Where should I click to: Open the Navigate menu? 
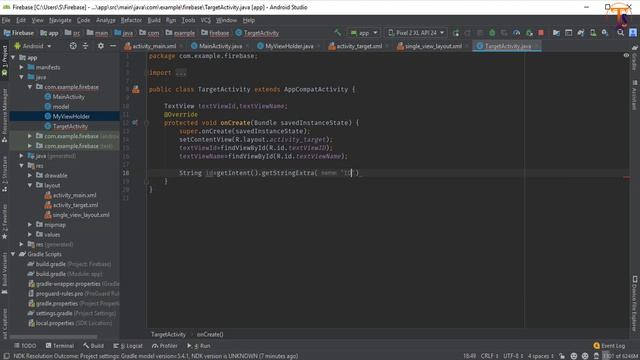[60, 20]
